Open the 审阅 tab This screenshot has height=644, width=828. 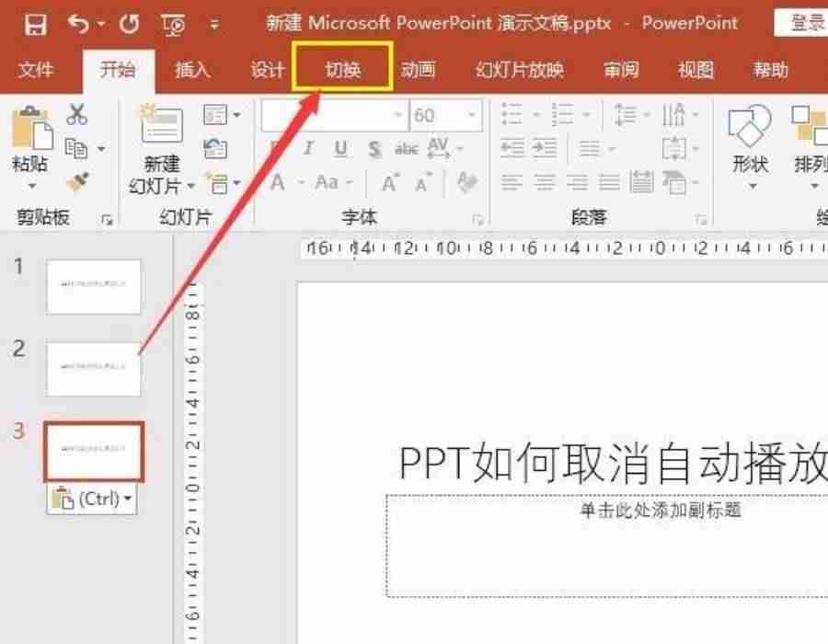621,70
